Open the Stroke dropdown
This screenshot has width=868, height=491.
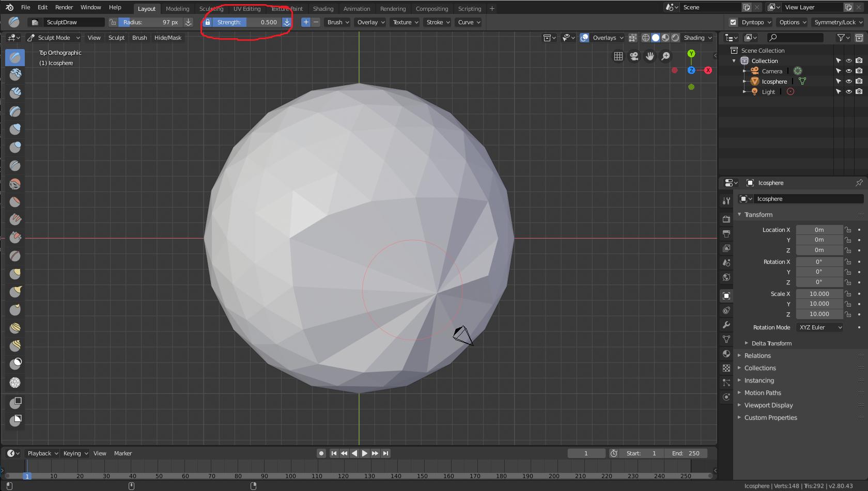pos(438,22)
